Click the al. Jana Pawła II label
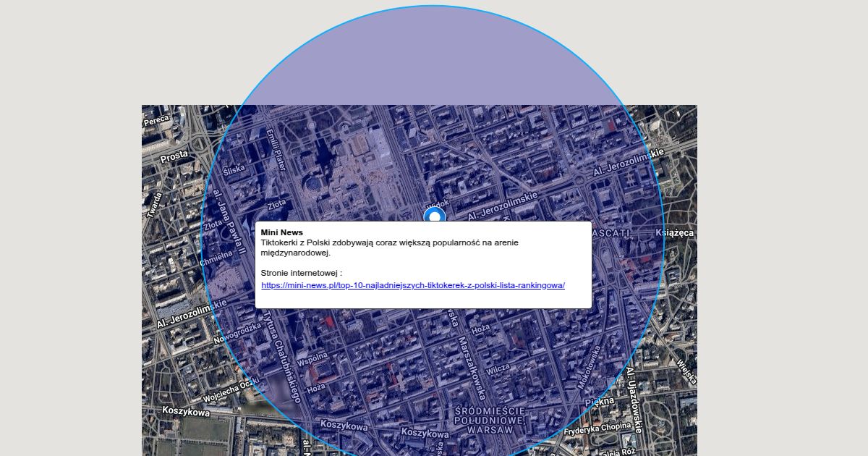Screen dimensions: 868x456 coord(226,217)
